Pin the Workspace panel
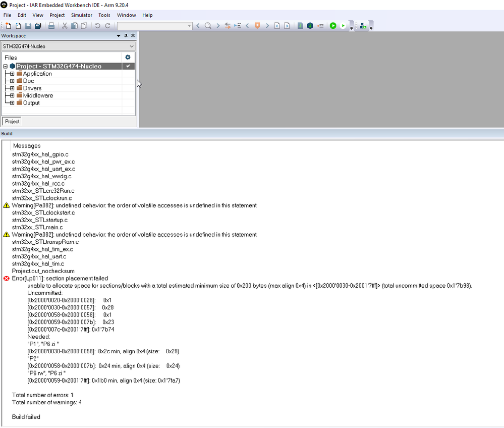Viewport: 504px width, 428px height. coord(126,36)
